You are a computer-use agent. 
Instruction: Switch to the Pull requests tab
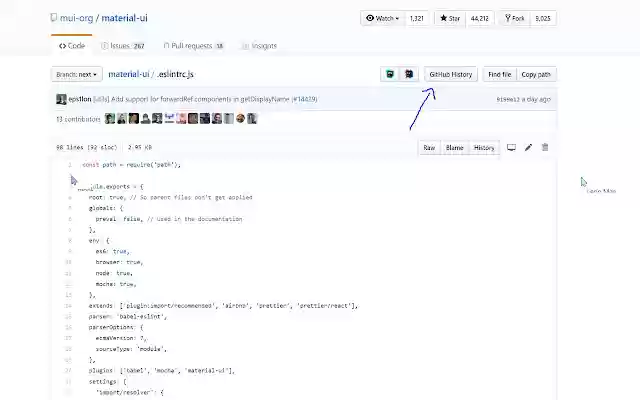pos(193,46)
